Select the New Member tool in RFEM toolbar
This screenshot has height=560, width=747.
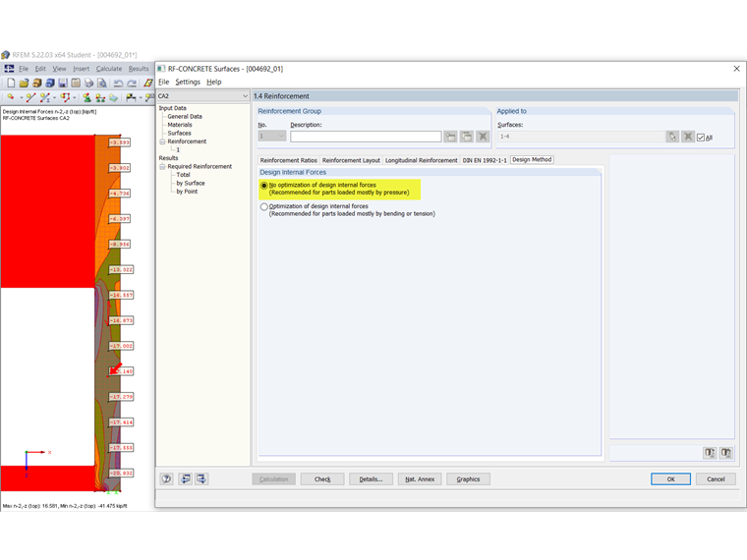click(x=45, y=97)
